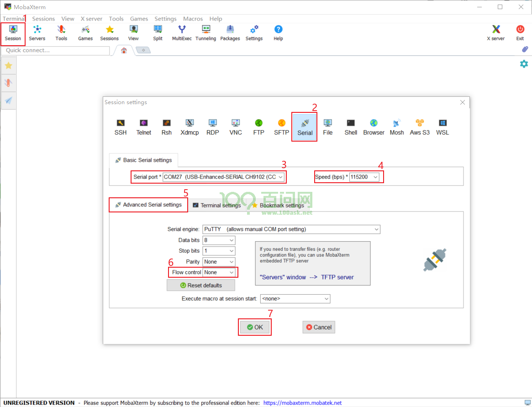Open the MobaXterm subscription link
The height and width of the screenshot is (407, 532).
[302, 402]
